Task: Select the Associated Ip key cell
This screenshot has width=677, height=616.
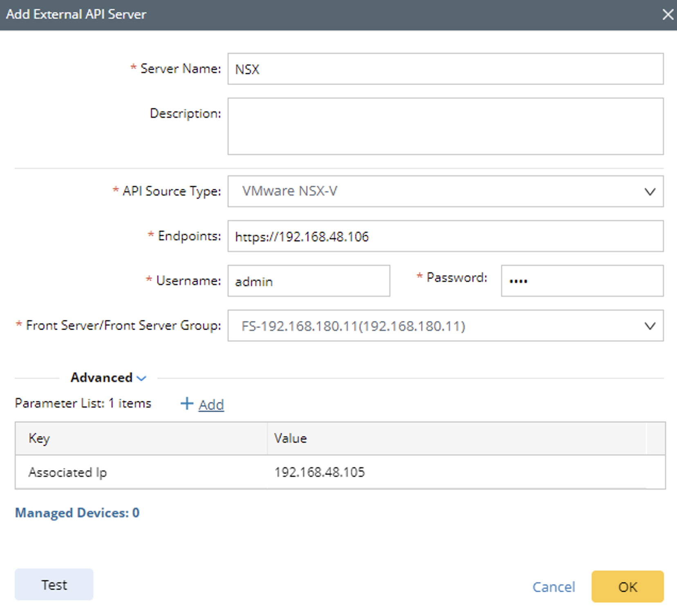Action: click(68, 472)
